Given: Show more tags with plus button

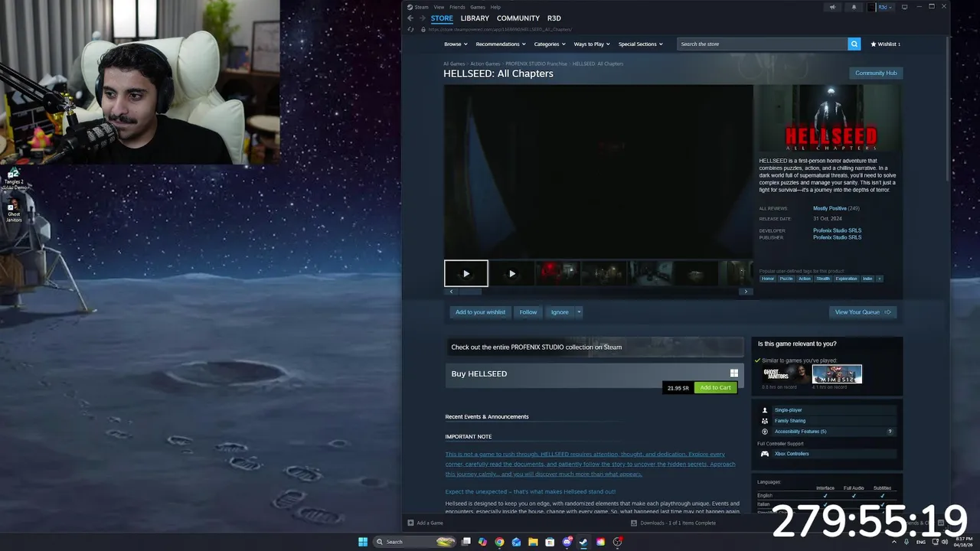Looking at the screenshot, I should point(880,279).
